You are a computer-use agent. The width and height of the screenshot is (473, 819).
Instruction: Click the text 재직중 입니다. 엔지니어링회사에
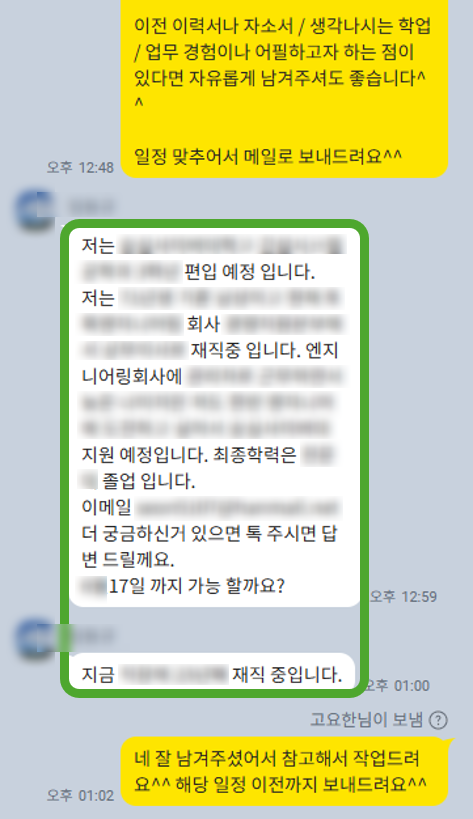tap(210, 363)
